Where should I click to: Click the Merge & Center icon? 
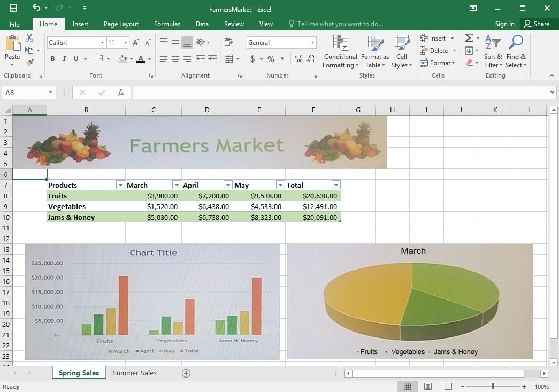[x=229, y=59]
